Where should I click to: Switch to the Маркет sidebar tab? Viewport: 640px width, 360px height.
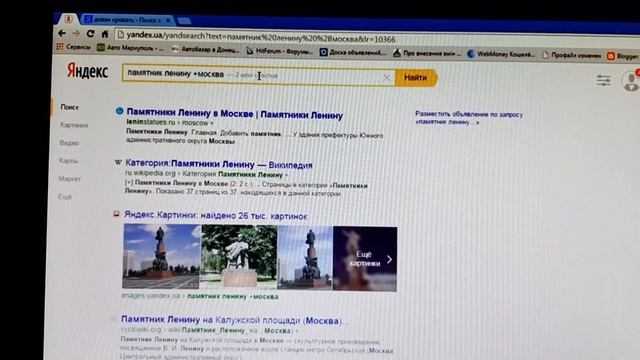(x=69, y=179)
